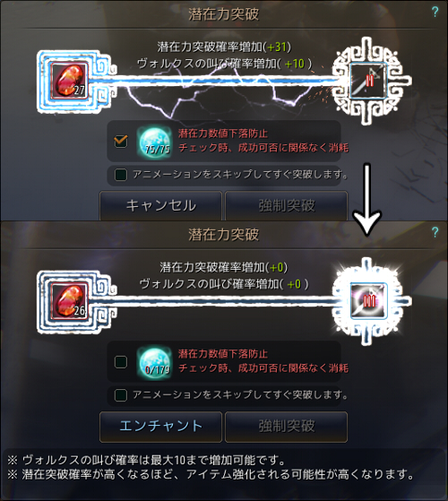This screenshot has height=501, width=448.
Task: Click the 潜在力突破 title of upper panel
Action: click(x=223, y=13)
